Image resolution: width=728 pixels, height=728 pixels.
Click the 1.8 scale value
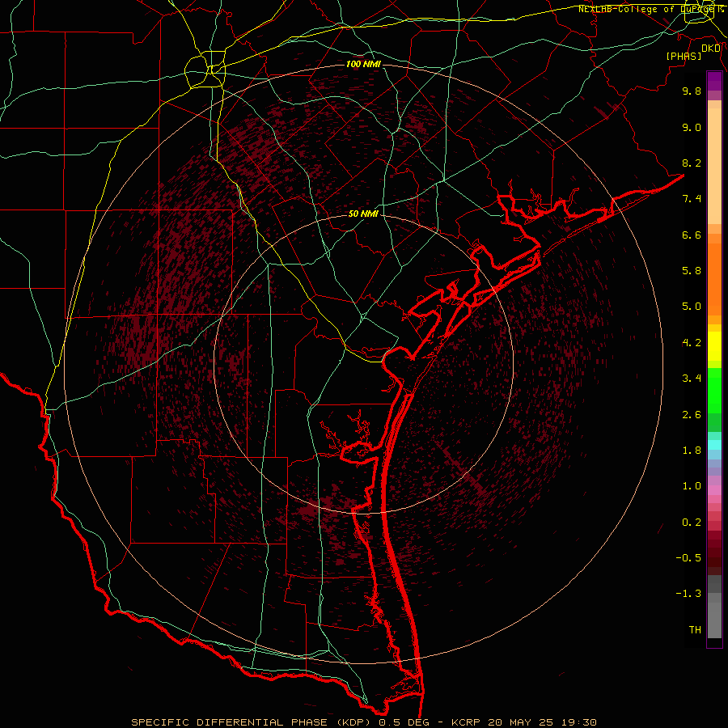pos(692,451)
